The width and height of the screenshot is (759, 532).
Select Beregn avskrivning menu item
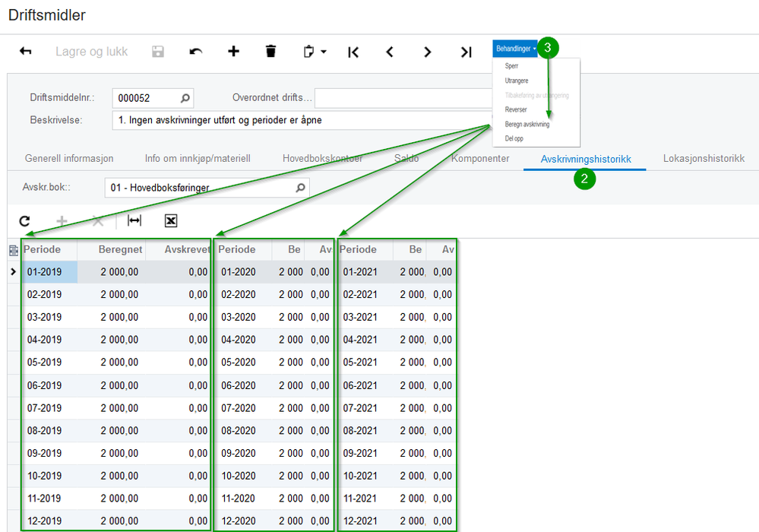coord(527,124)
